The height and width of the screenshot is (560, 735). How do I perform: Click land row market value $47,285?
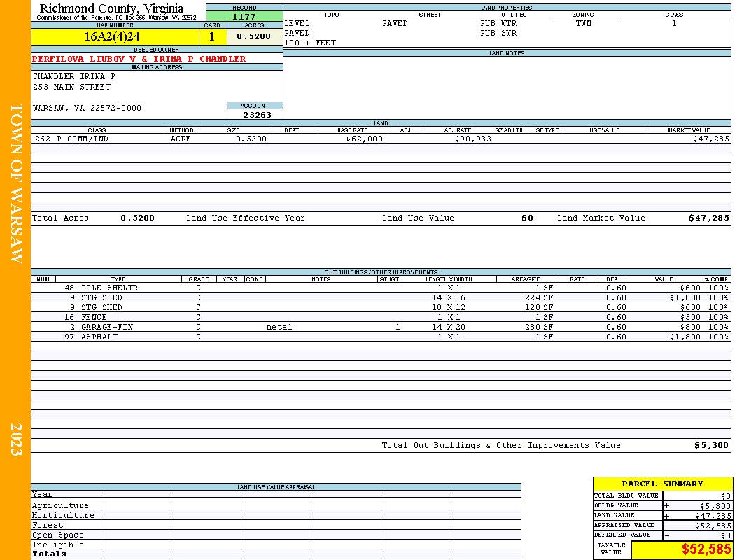pyautogui.click(x=710, y=139)
